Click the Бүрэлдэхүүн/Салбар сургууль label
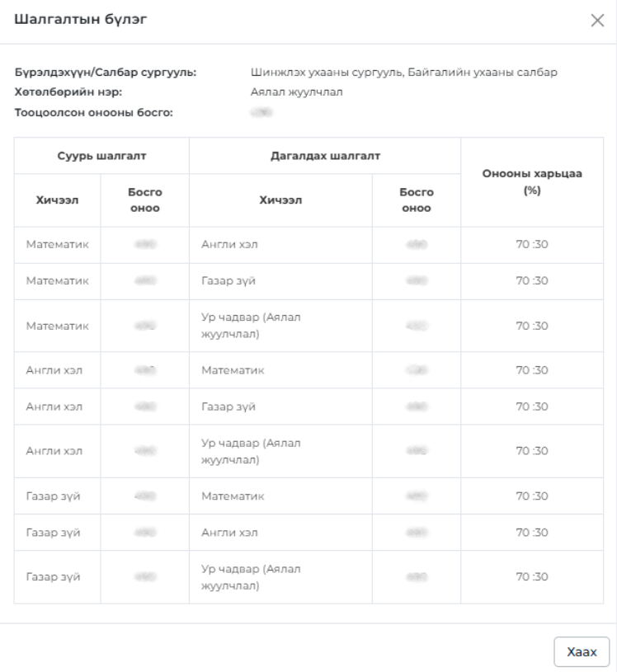This screenshot has width=617, height=672. (106, 72)
